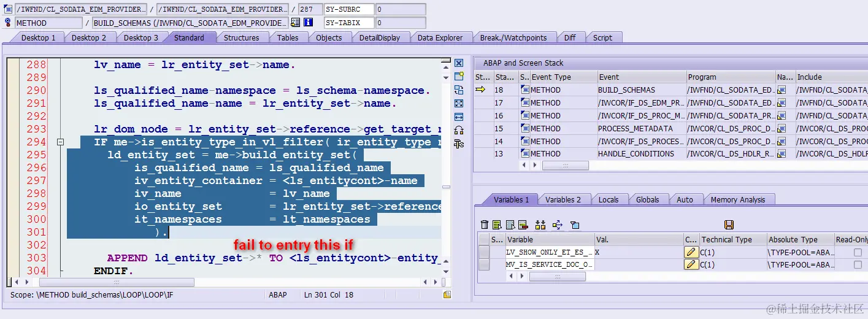Viewport: 868px width, 319px height.
Task: Open the Objects tab
Action: [x=329, y=37]
